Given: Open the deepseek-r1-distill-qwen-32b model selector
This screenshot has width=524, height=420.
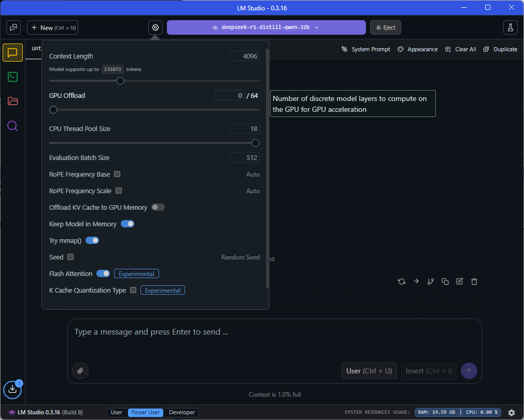Looking at the screenshot, I should click(x=266, y=27).
